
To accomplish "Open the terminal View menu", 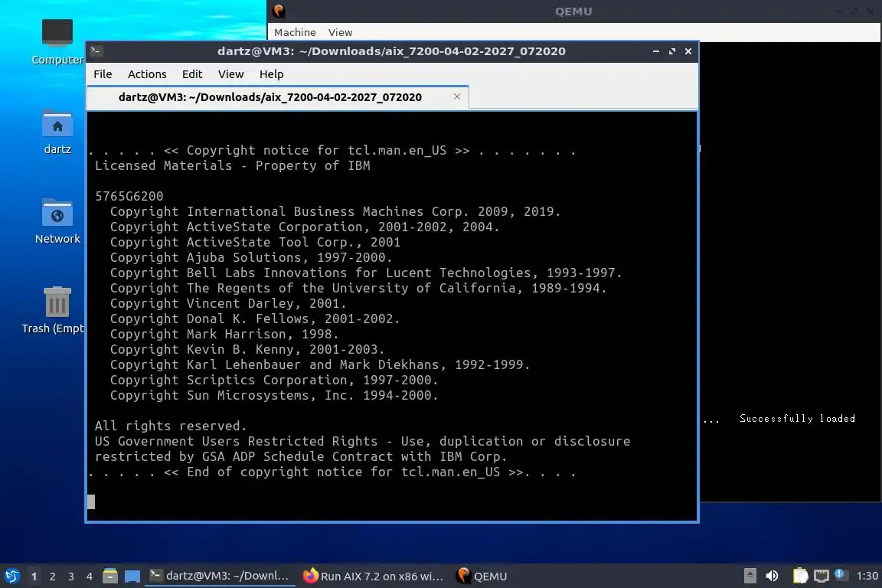I will 230,74.
